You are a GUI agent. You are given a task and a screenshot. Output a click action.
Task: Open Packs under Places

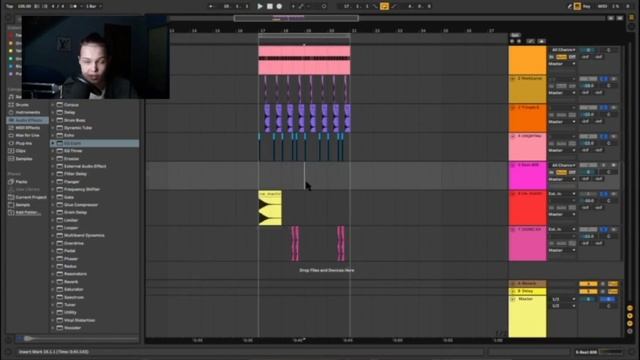21,182
